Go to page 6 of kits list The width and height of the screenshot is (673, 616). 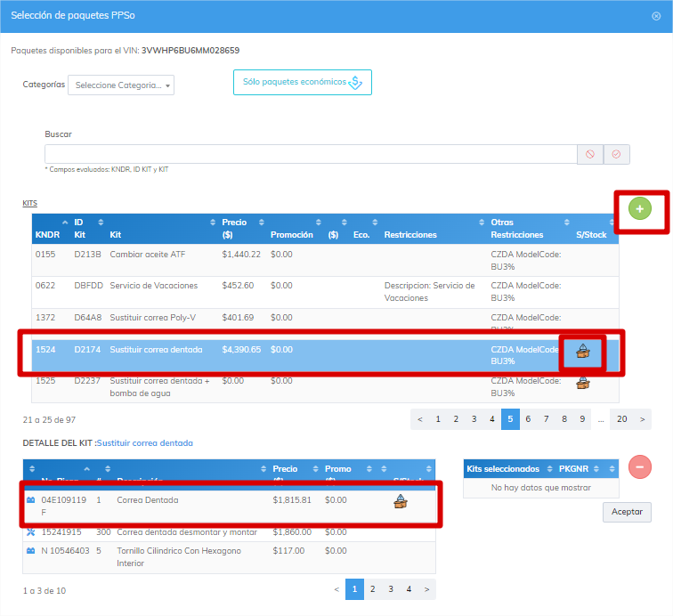point(528,419)
